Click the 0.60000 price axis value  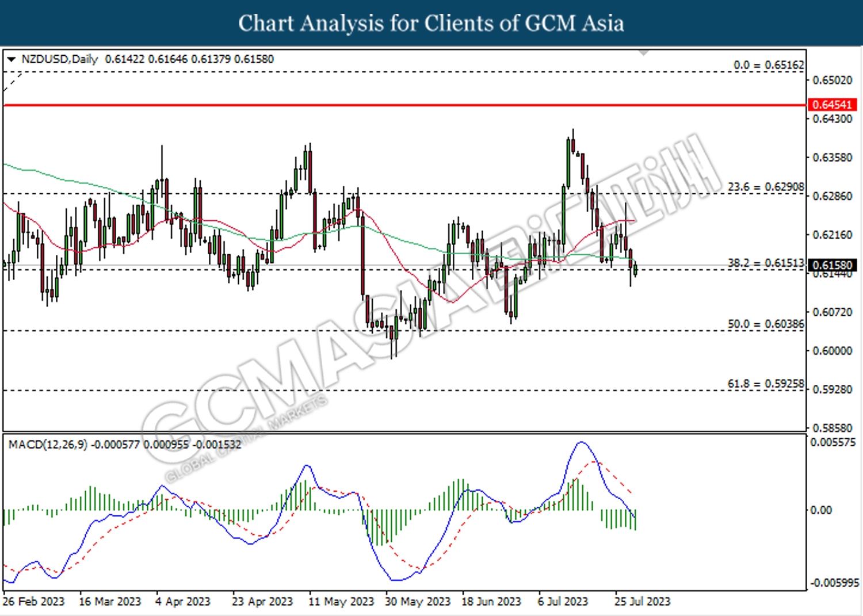pyautogui.click(x=832, y=351)
